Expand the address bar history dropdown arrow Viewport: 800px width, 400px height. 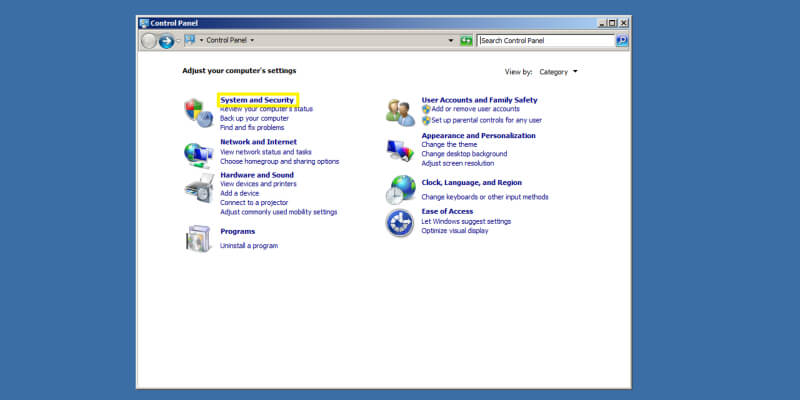[451, 40]
